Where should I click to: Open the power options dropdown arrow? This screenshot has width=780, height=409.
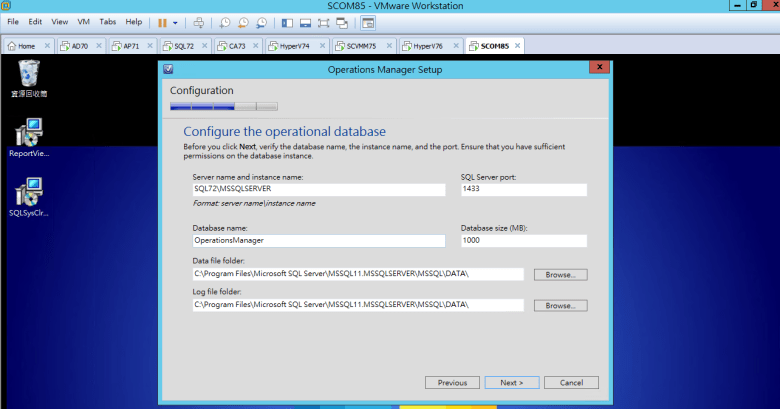(176, 22)
